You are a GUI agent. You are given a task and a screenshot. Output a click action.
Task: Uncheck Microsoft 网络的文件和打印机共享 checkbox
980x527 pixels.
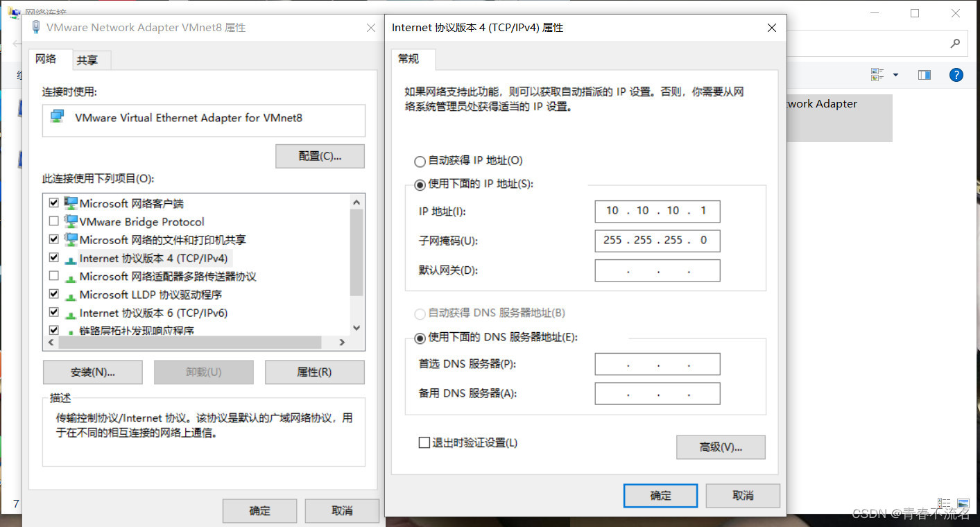pyautogui.click(x=54, y=239)
